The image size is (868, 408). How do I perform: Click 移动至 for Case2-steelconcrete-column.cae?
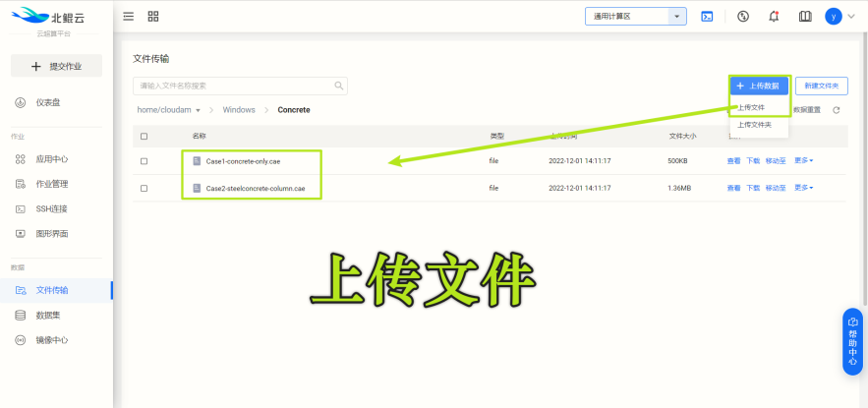776,188
